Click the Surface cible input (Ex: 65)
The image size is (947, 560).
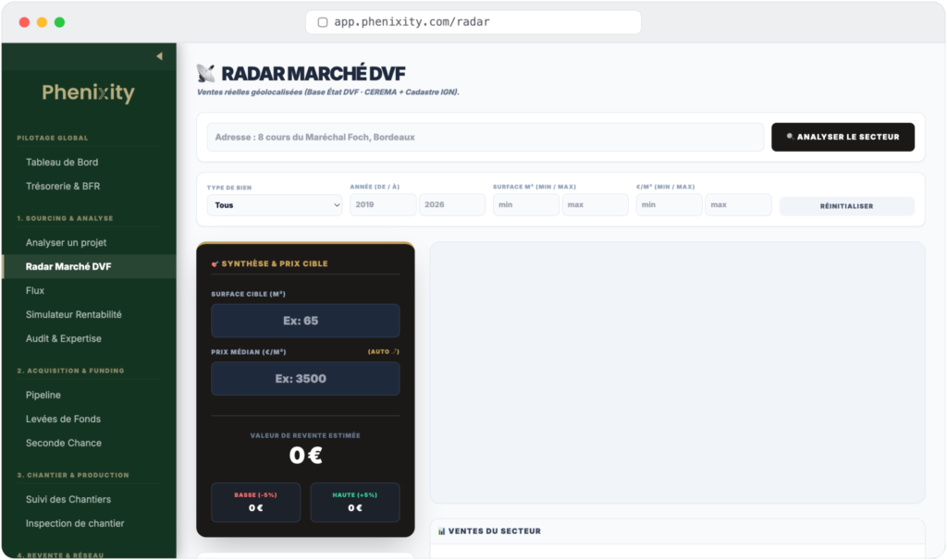coord(305,321)
